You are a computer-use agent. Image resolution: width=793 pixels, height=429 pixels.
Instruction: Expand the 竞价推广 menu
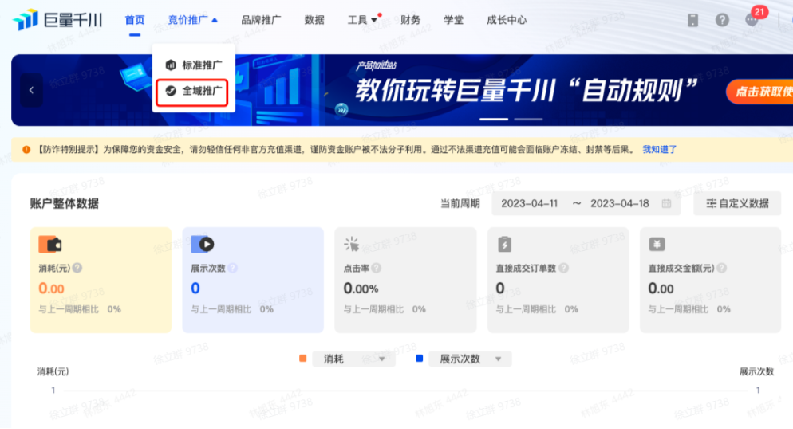click(192, 20)
